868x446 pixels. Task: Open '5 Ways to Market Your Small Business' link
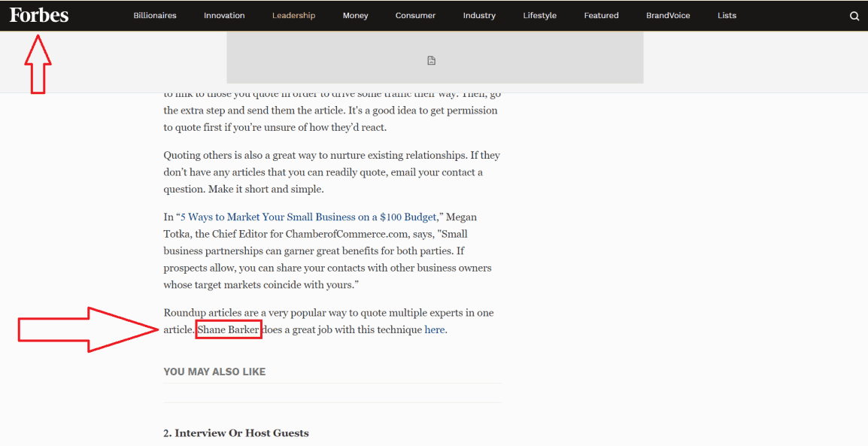308,217
